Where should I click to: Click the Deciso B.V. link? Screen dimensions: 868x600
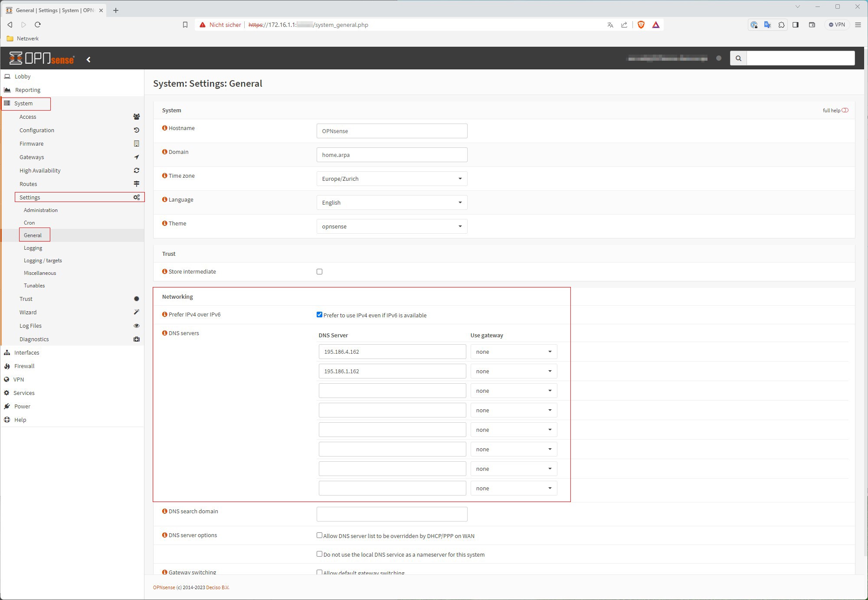(218, 587)
